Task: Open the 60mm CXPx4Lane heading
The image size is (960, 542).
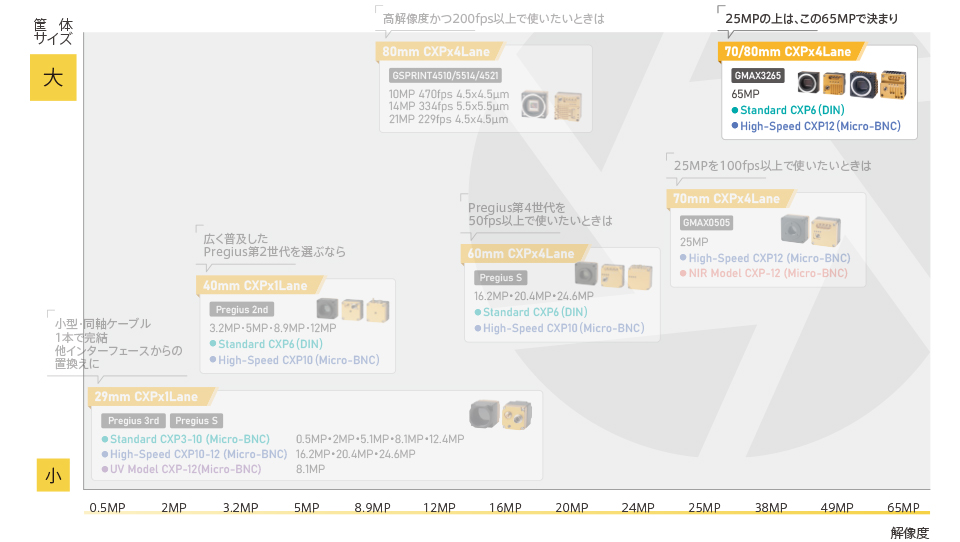Action: pos(520,254)
